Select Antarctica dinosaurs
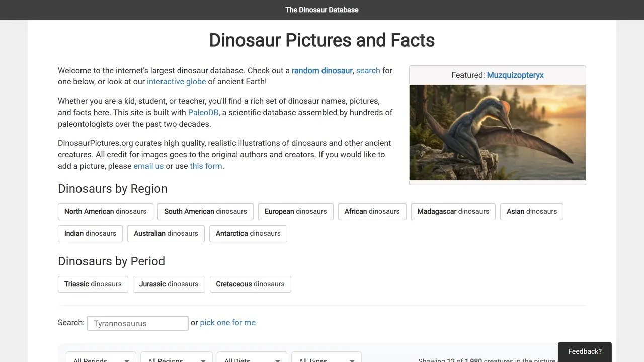 (248, 233)
